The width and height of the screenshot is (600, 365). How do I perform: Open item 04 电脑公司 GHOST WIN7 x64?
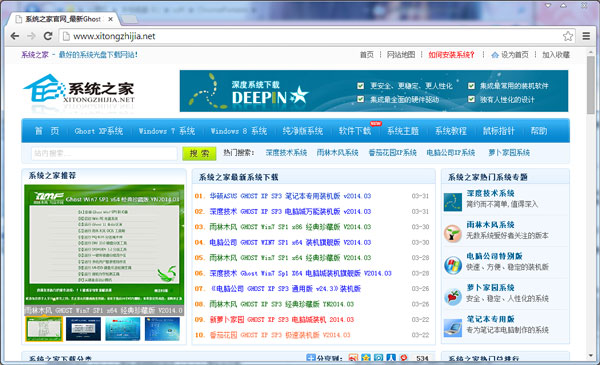(x=290, y=242)
